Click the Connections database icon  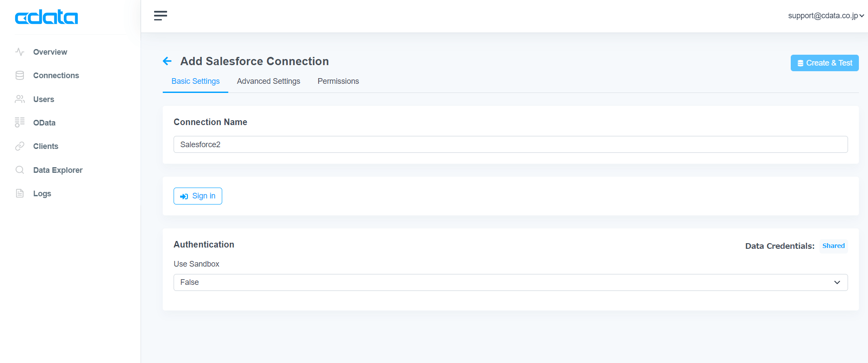click(20, 76)
